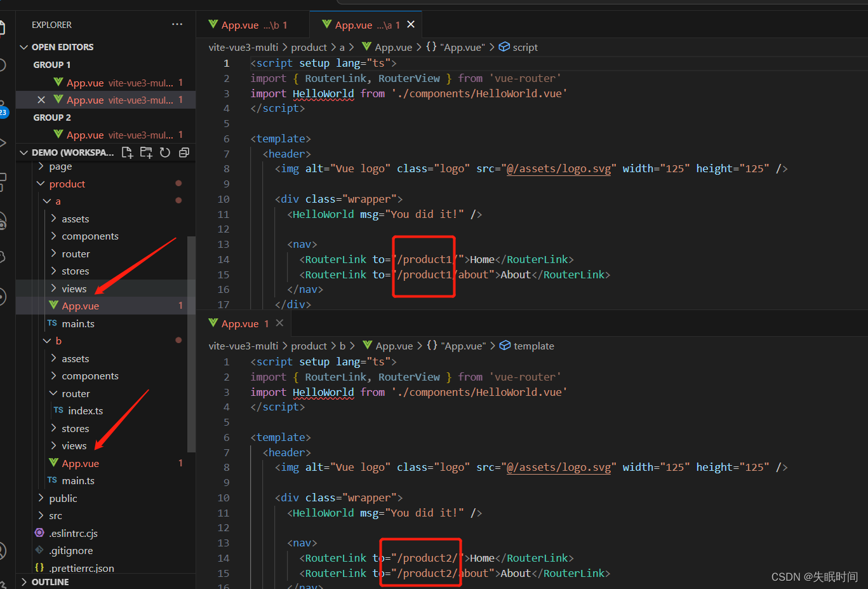Open the 'a' breadcrumb in upper editor
The height and width of the screenshot is (589, 868).
tap(342, 47)
